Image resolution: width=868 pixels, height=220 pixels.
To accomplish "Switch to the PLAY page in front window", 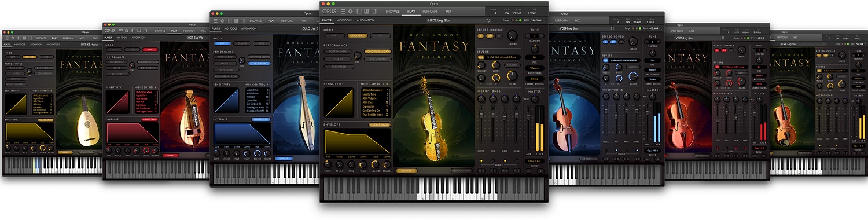I will tap(411, 11).
